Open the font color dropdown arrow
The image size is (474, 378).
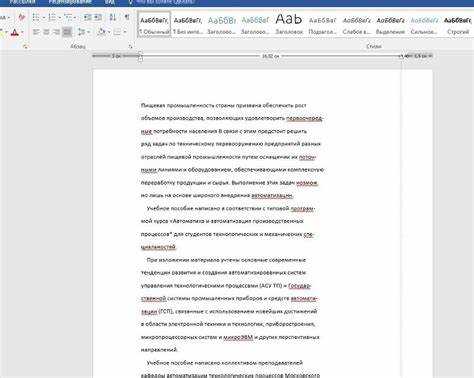click(x=22, y=32)
